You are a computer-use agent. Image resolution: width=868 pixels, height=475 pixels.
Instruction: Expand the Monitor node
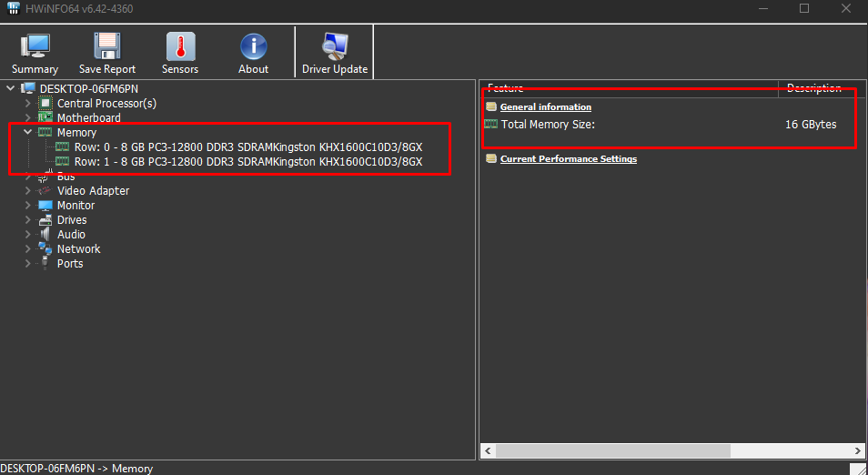(27, 206)
